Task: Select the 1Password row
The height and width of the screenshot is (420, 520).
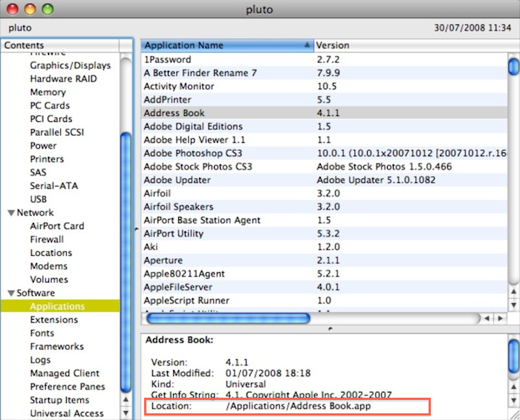Action: [x=325, y=59]
